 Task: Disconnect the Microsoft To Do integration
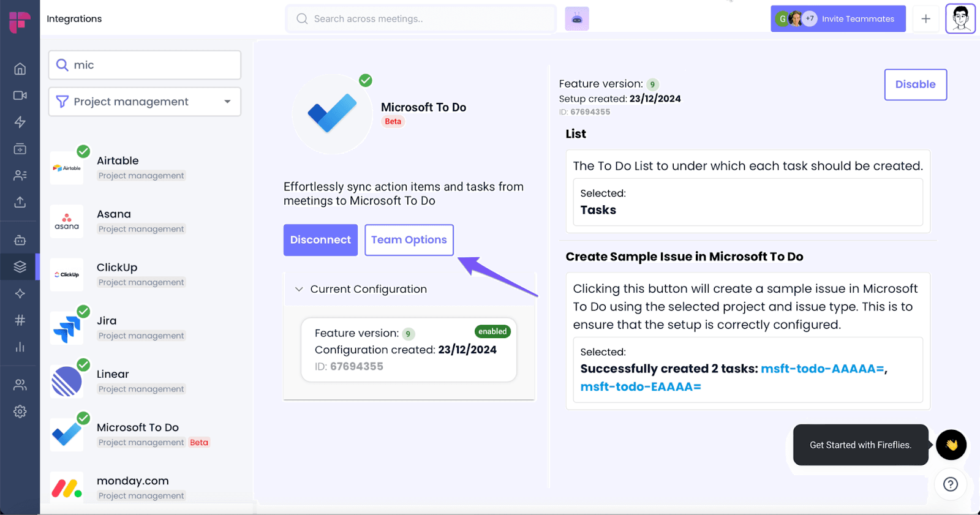tap(320, 240)
